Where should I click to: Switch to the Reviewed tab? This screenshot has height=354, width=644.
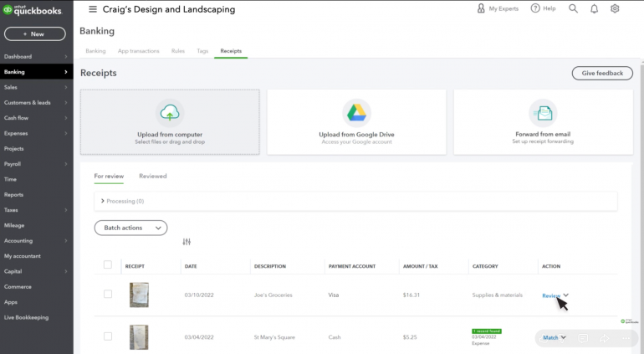click(153, 176)
